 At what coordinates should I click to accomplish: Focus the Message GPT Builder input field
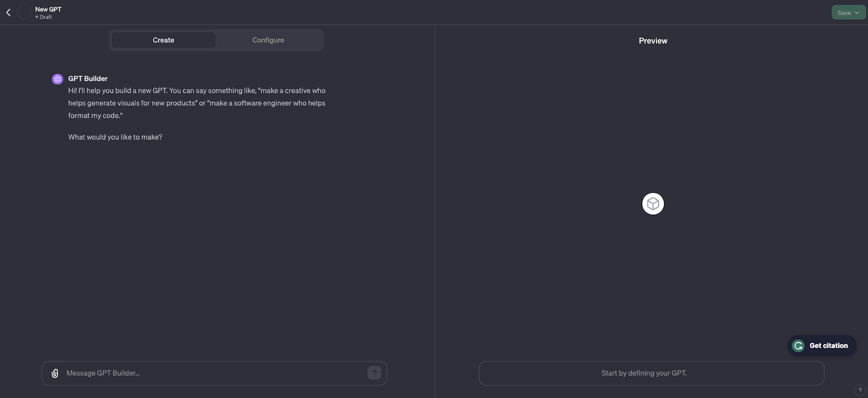[214, 373]
